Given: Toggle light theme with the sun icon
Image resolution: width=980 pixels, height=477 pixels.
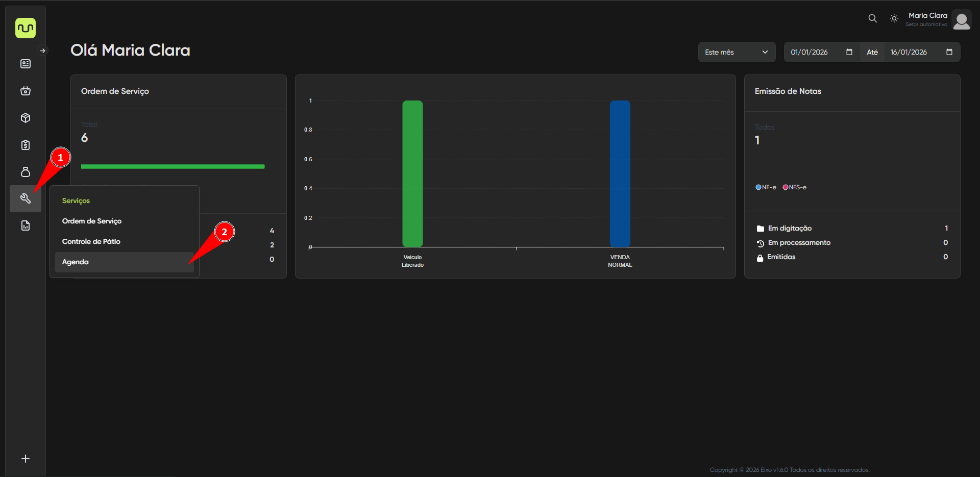Looking at the screenshot, I should click(894, 18).
